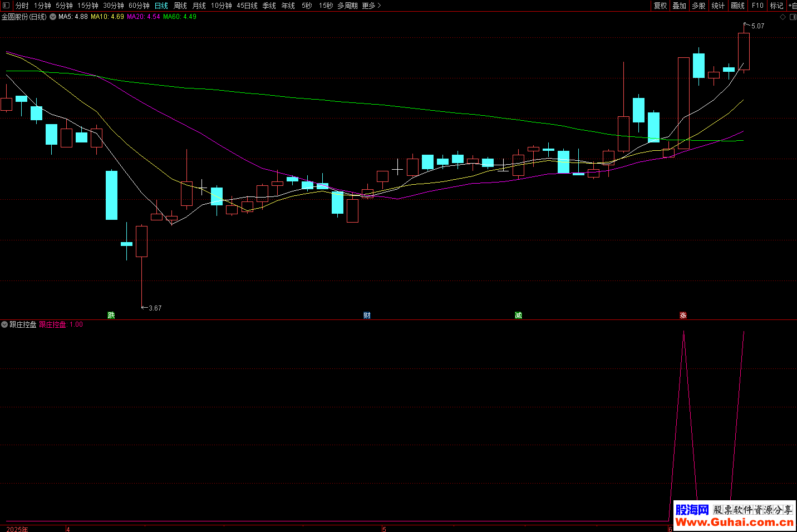797x532 pixels.
Task: Click the 多股 multi-stock button
Action: click(x=699, y=6)
